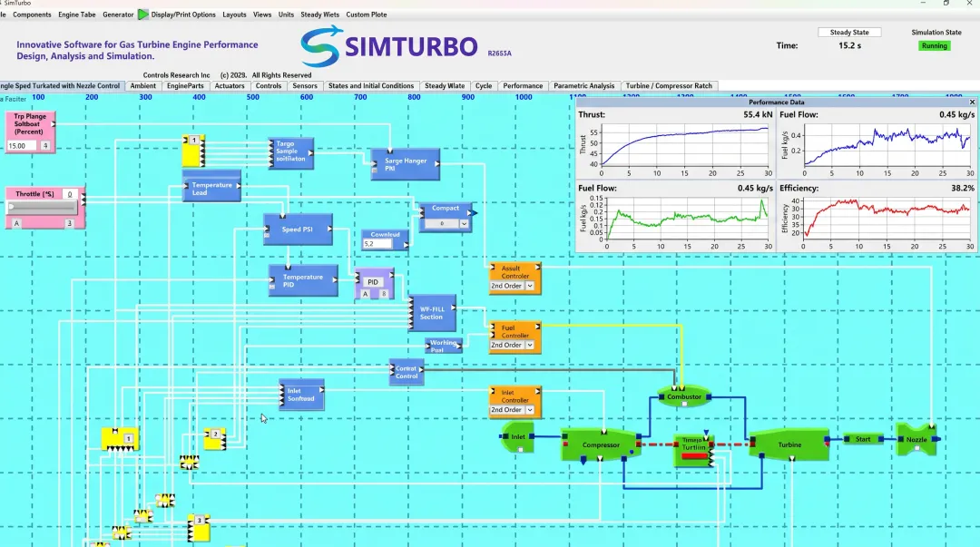Open the Compact block dropdown

pyautogui.click(x=464, y=224)
